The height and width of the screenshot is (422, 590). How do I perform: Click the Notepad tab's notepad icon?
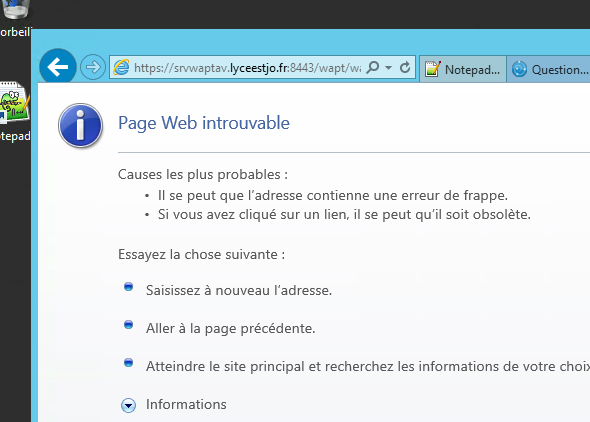coord(433,69)
